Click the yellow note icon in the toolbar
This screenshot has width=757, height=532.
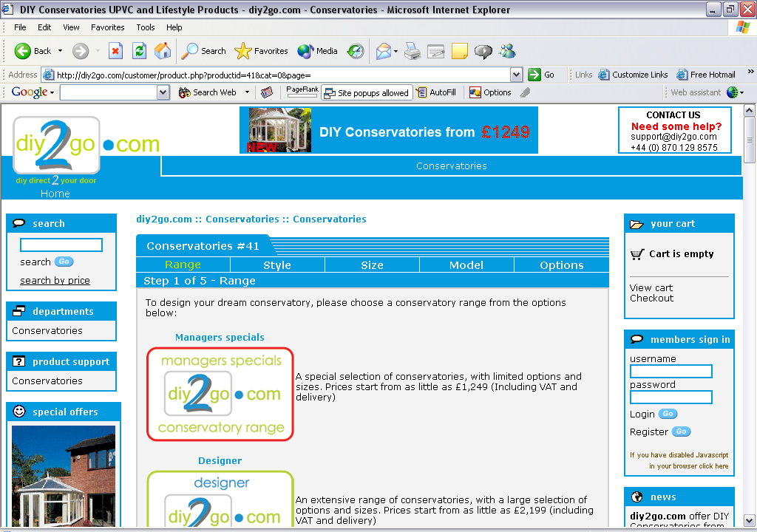pos(460,51)
